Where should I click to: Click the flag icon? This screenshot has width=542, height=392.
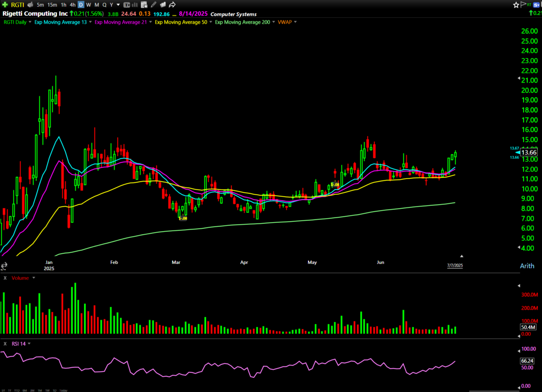[523, 5]
